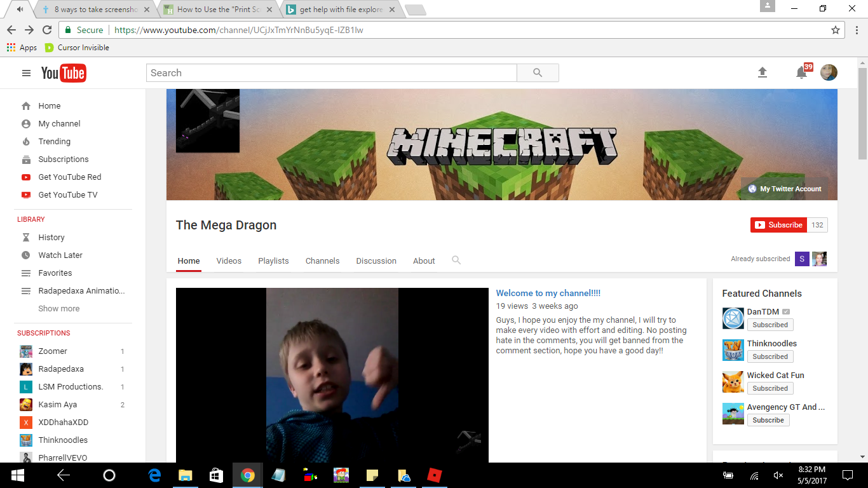Open the channel About tab

(x=424, y=261)
